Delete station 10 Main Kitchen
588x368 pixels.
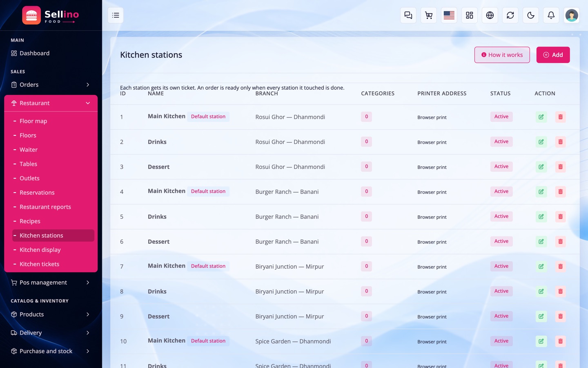561,341
